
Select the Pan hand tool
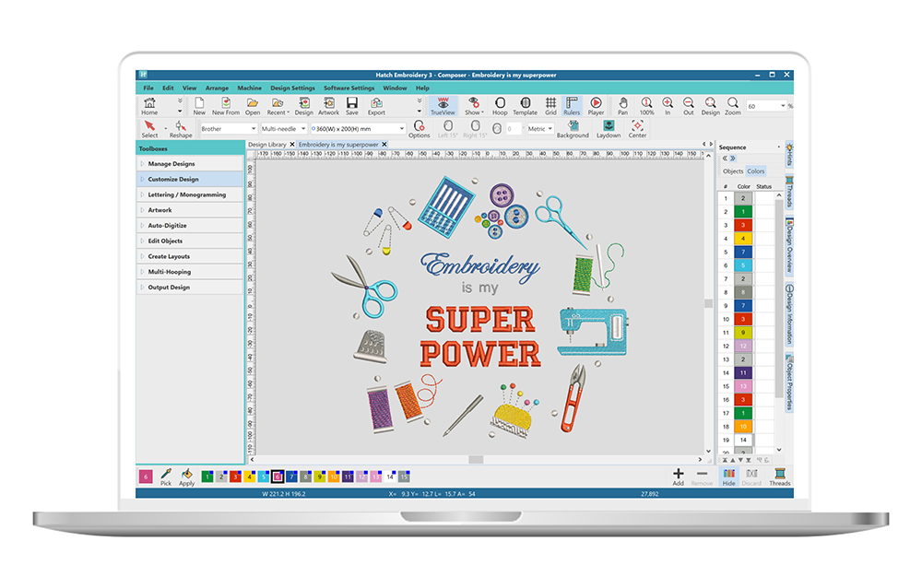pyautogui.click(x=623, y=105)
